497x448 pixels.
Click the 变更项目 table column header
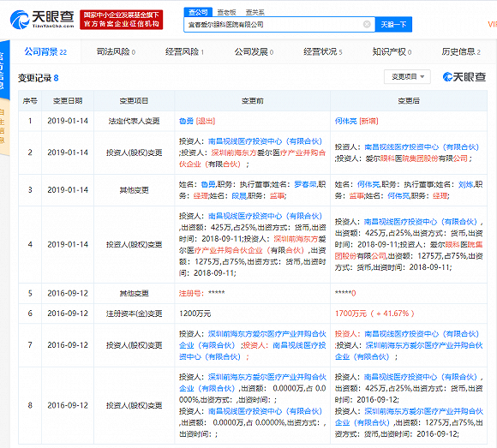tap(134, 101)
